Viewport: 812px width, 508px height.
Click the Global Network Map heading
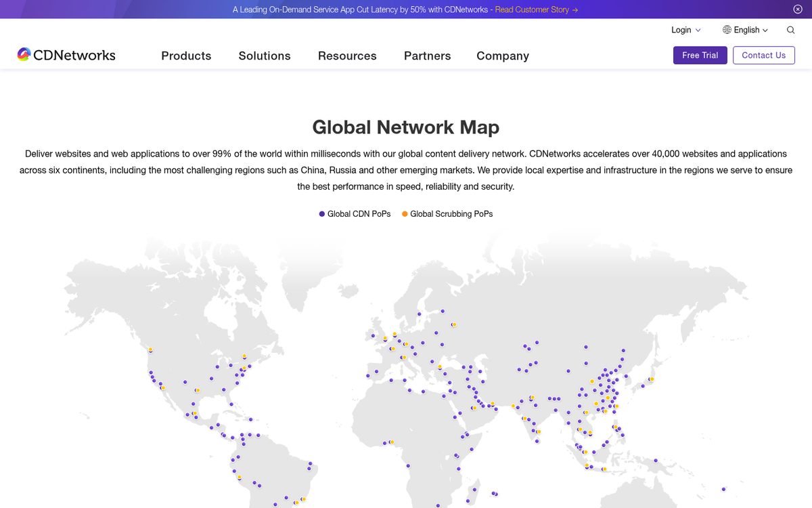click(x=406, y=127)
